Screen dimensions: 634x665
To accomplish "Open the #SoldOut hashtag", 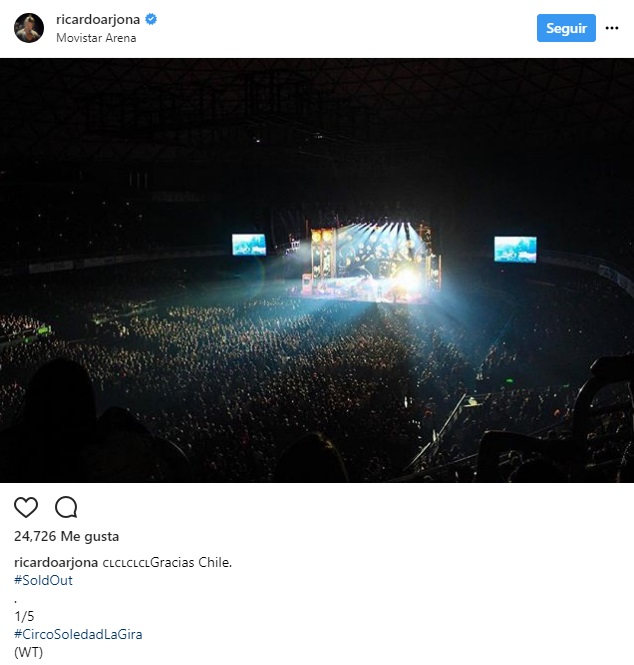I will (43, 580).
